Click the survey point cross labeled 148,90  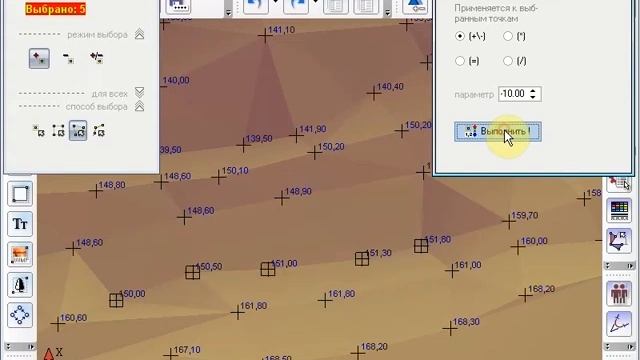coord(282,198)
